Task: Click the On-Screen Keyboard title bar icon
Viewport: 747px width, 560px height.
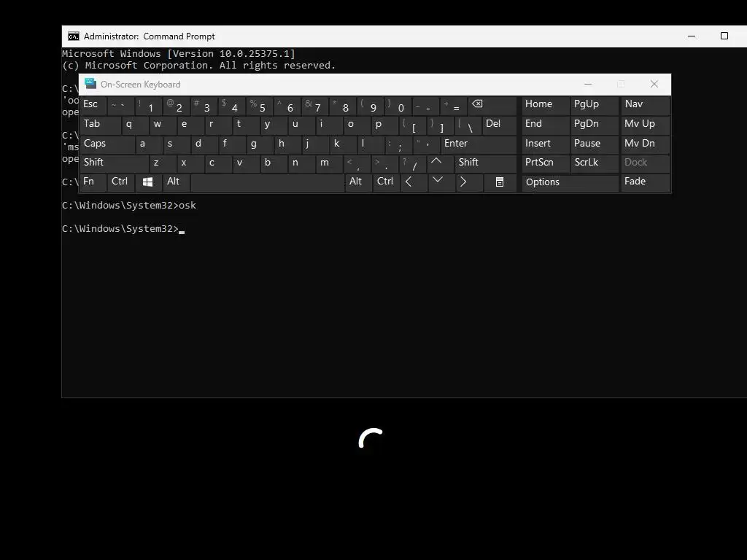Action: click(x=90, y=84)
